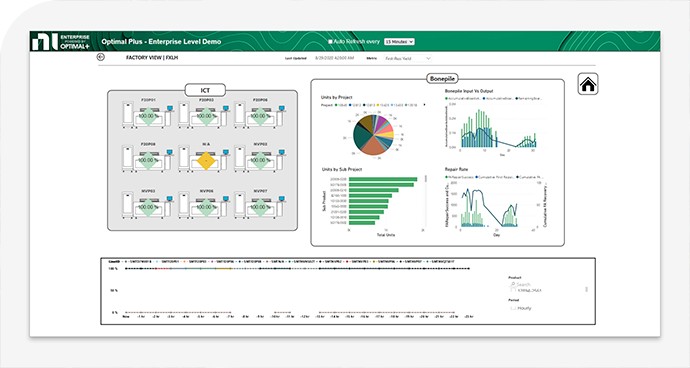
Task: Click the Last Updated timestamp
Action: tap(334, 58)
